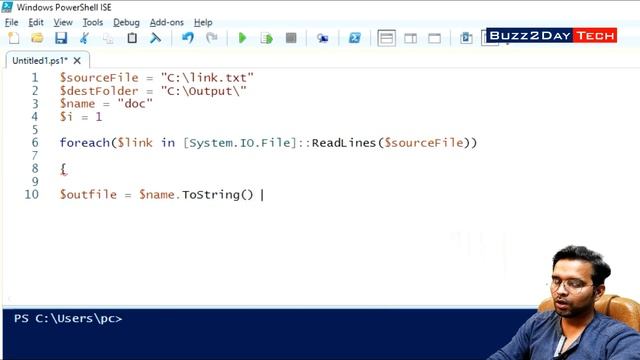The height and width of the screenshot is (360, 640).
Task: Open the Edit menu
Action: [x=36, y=22]
